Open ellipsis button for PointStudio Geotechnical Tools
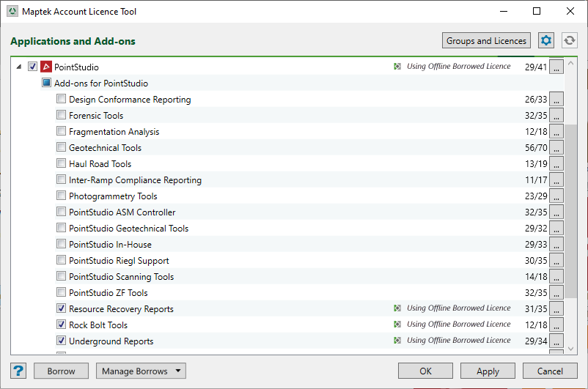This screenshot has width=588, height=389. (x=556, y=229)
